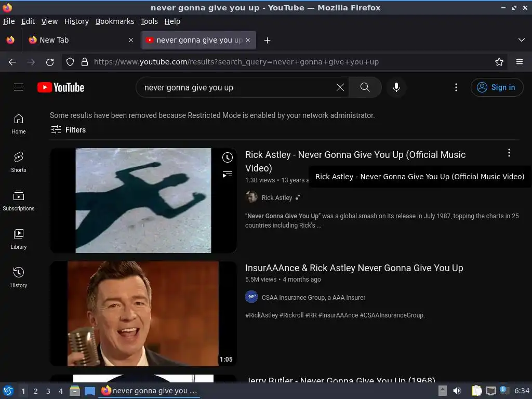This screenshot has height=399, width=532.
Task: Close the YouTube search tab
Action: pos(248,40)
